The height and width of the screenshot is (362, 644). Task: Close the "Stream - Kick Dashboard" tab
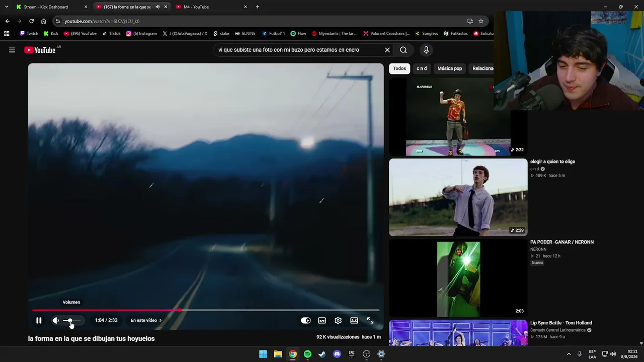[86, 7]
